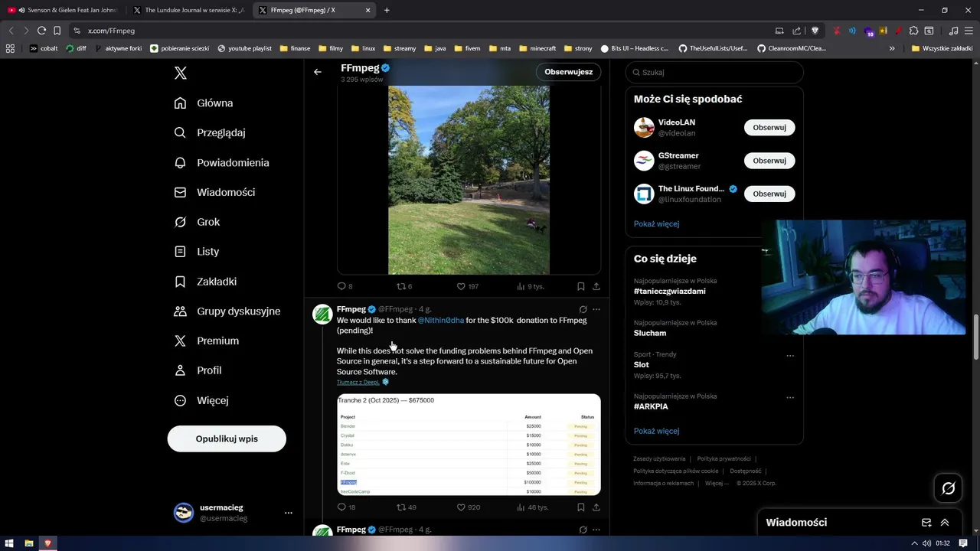Close the FFmpeg X tab
The width and height of the screenshot is (980, 551).
click(368, 10)
